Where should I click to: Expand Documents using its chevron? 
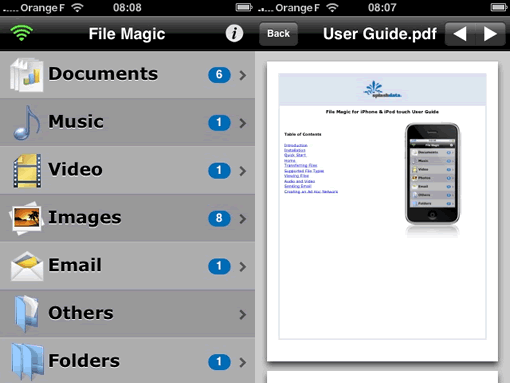(243, 75)
